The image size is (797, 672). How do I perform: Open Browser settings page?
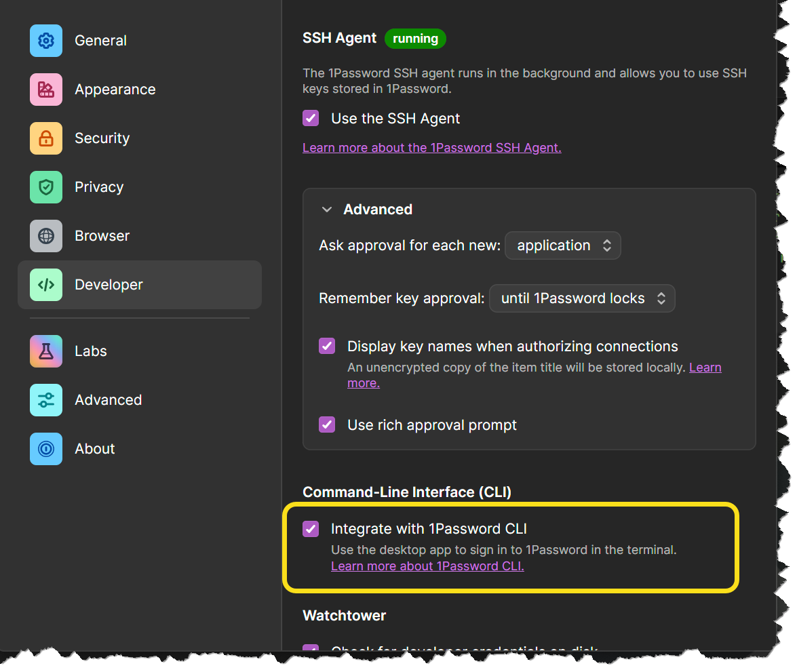click(x=139, y=236)
